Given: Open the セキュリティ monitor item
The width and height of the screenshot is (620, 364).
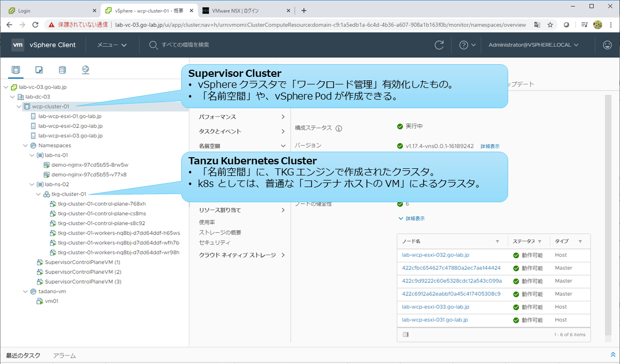Looking at the screenshot, I should pos(215,243).
